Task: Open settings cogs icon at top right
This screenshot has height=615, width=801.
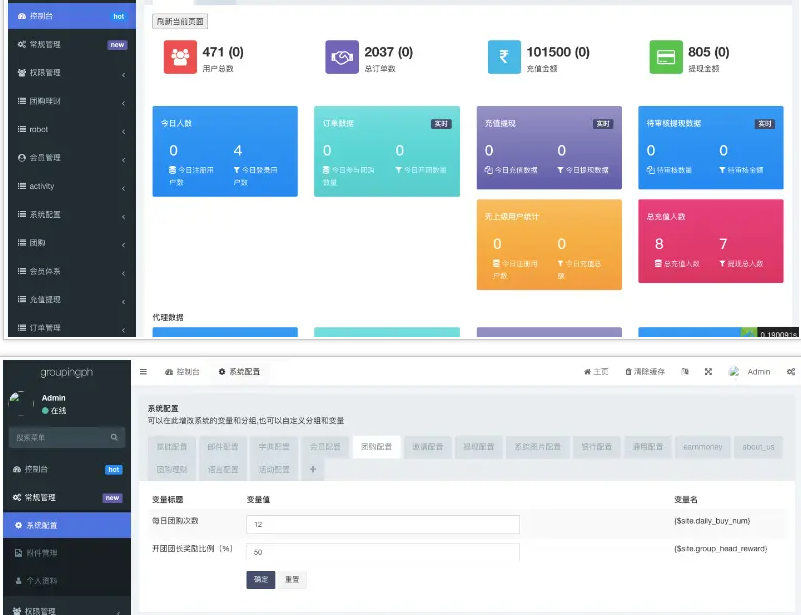Action: tap(790, 371)
